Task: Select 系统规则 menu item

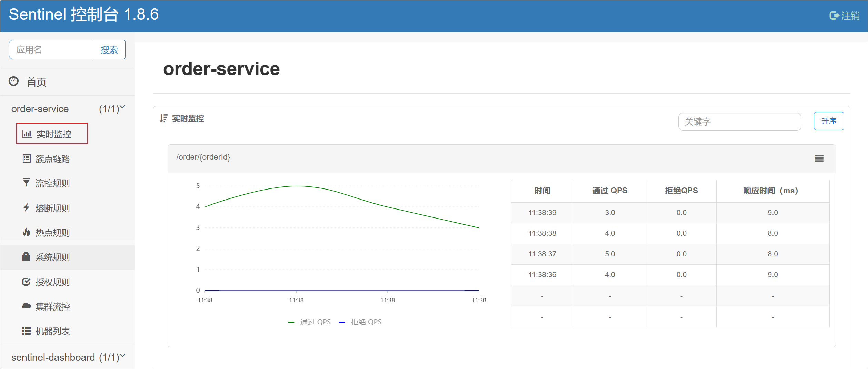Action: click(53, 257)
